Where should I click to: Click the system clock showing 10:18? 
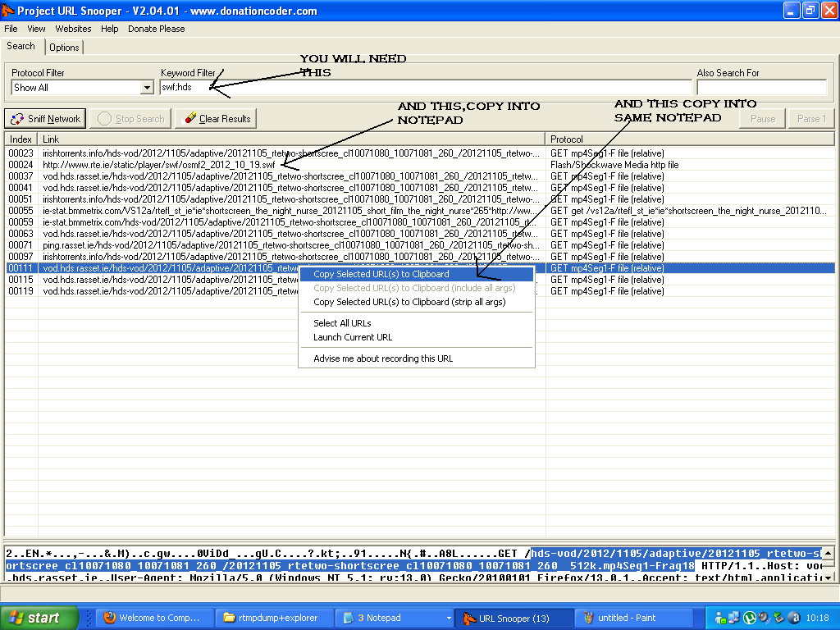coord(817,618)
